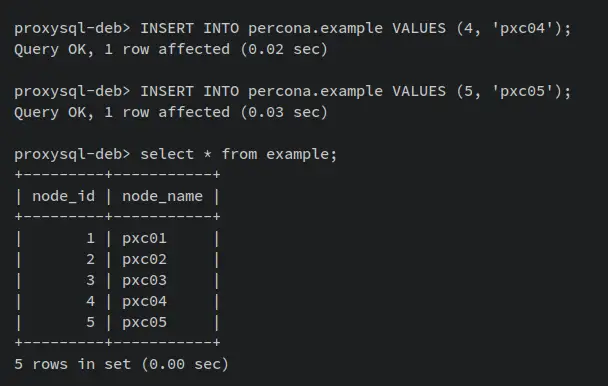This screenshot has height=386, width=608.
Task: Click node_id value 3 in table
Action: click(90, 280)
